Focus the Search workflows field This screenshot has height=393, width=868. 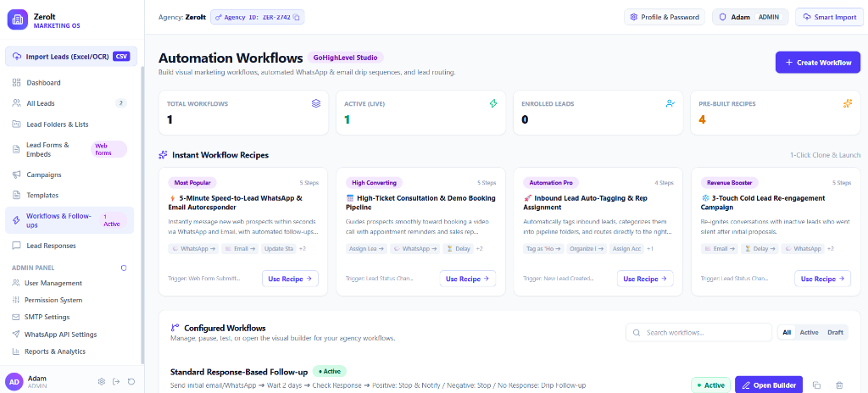coord(698,333)
